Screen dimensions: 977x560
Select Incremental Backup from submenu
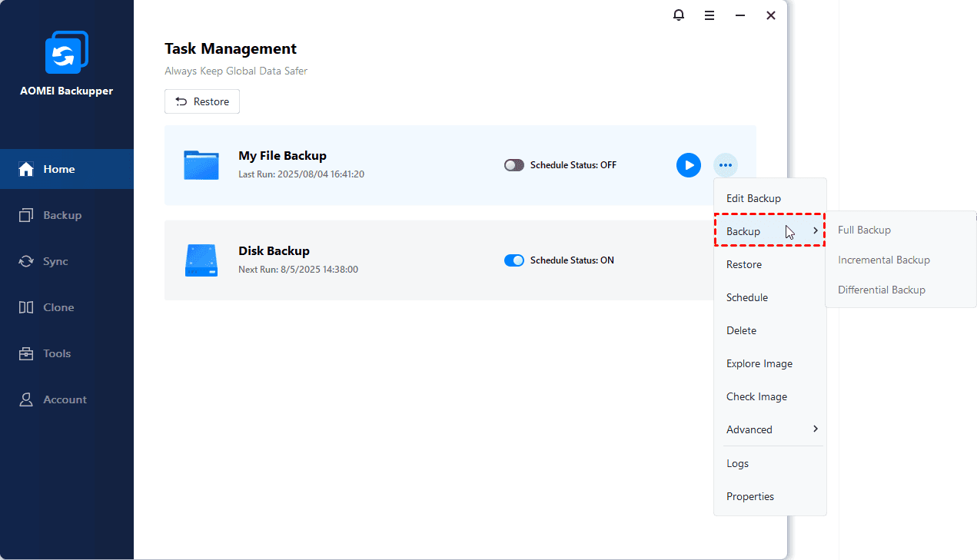pos(883,260)
